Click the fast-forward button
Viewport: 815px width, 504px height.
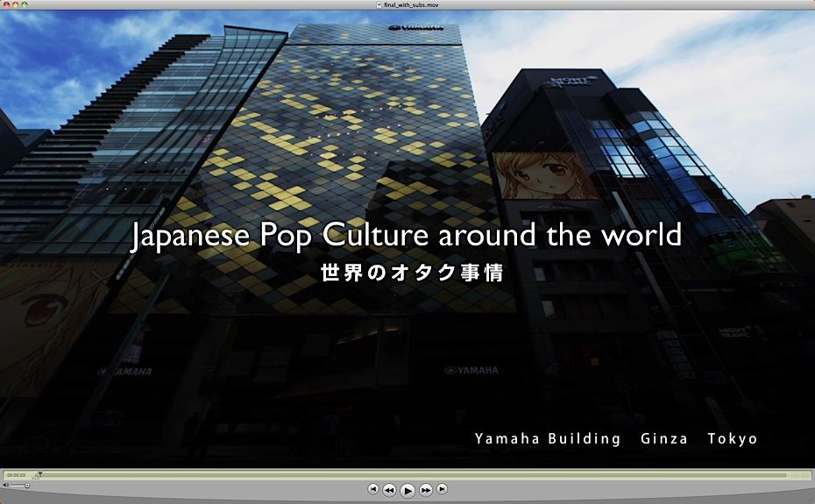click(426, 489)
